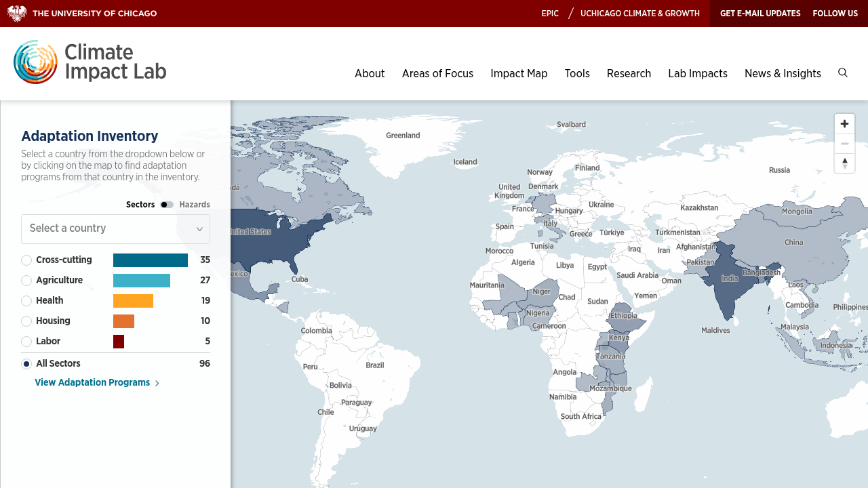This screenshot has width=868, height=488.
Task: Select the Labor radio button
Action: coord(26,342)
